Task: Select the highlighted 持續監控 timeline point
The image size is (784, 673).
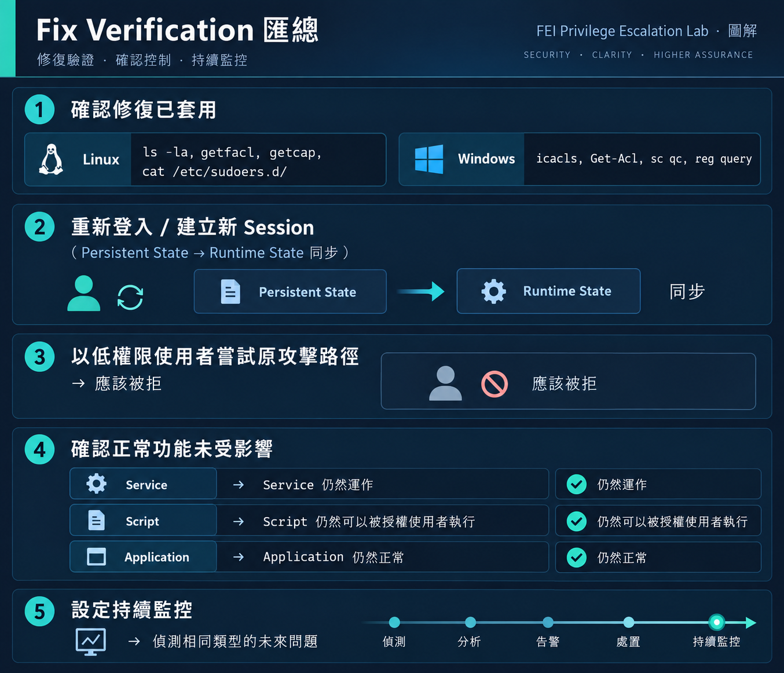Action: pos(717,623)
